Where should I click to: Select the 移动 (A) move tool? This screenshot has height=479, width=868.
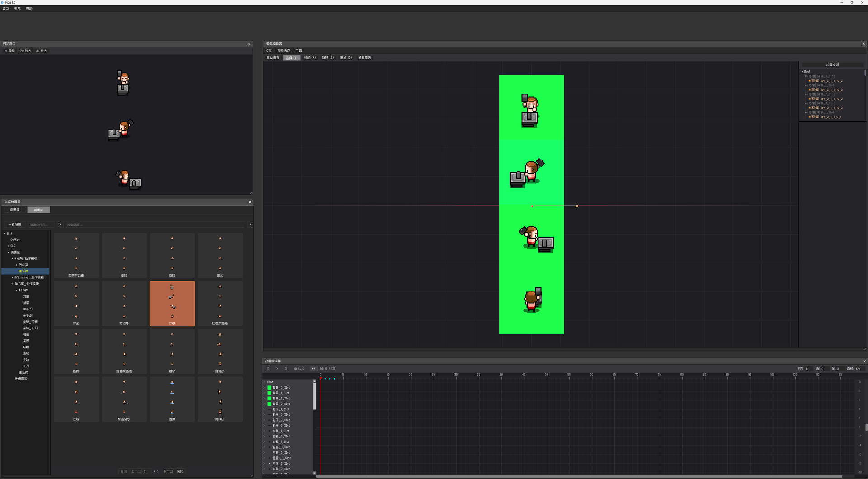click(x=310, y=58)
